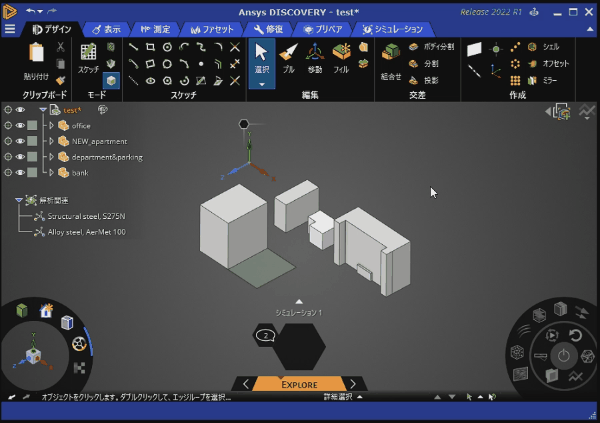Click the power icon in simulation wheel
Viewport: 600px width, 423px height.
563,356
